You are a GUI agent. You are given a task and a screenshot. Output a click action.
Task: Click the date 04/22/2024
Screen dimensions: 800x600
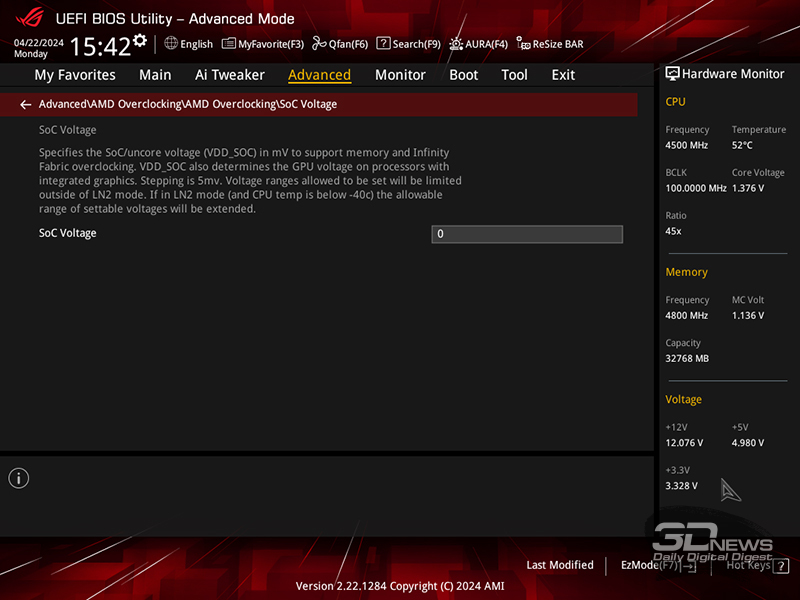click(x=39, y=43)
